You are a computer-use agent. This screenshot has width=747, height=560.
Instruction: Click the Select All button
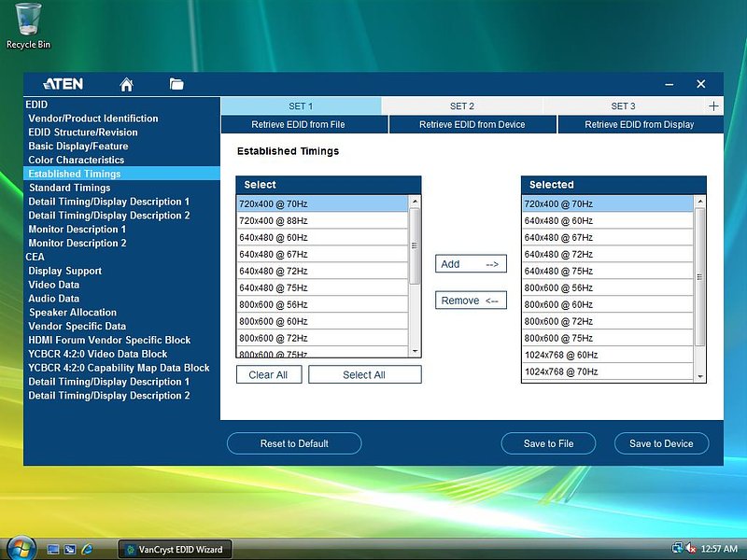coord(364,374)
